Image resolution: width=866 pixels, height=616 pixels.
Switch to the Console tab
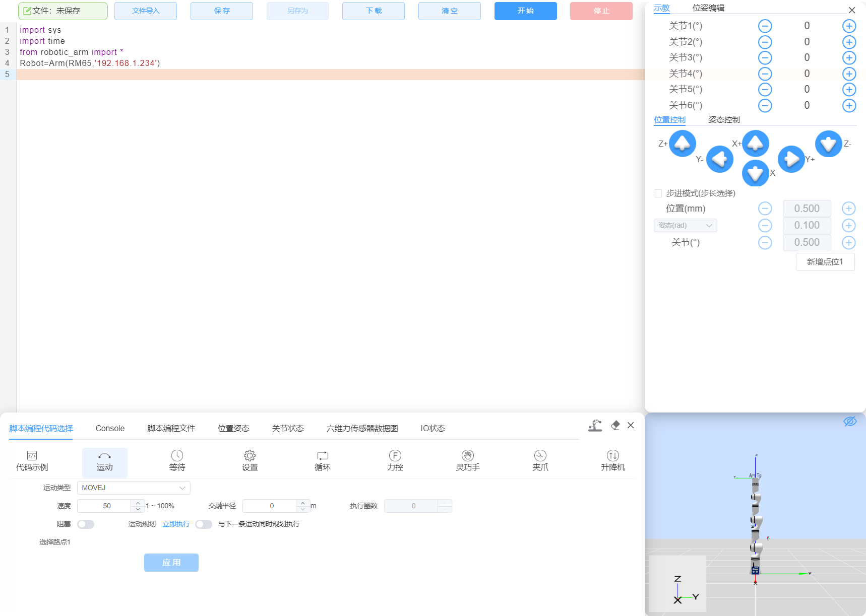pos(109,428)
